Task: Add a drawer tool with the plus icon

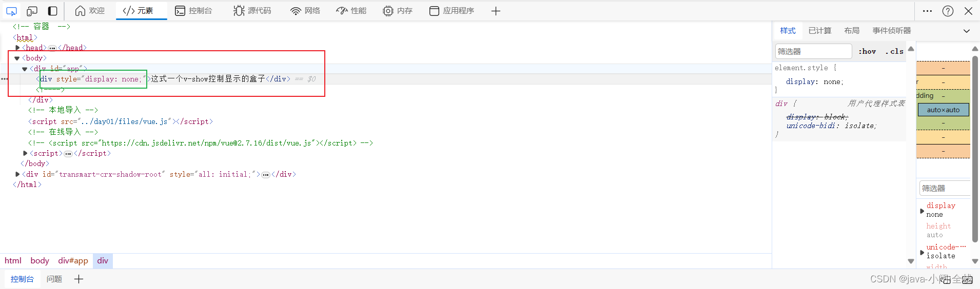Action: pos(79,279)
